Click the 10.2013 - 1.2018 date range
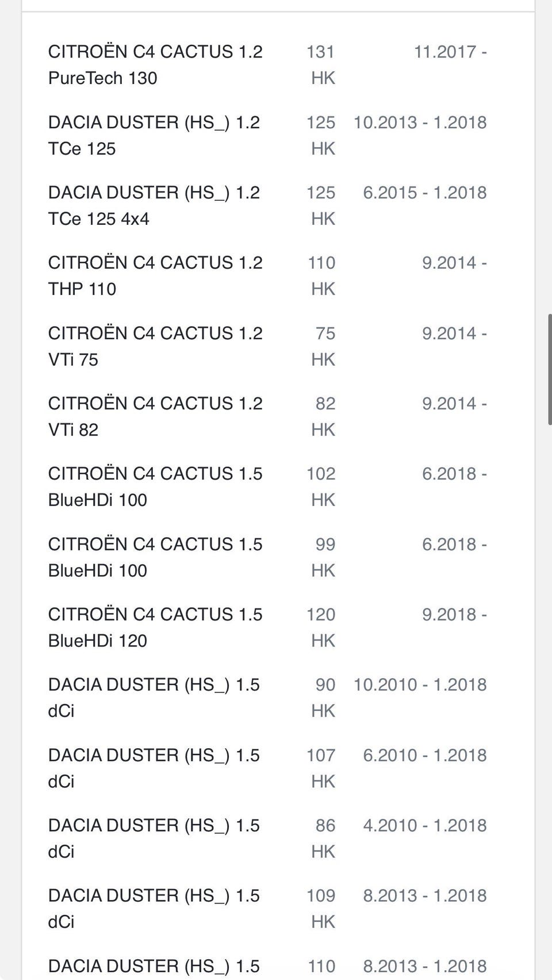The width and height of the screenshot is (552, 980). tap(420, 122)
